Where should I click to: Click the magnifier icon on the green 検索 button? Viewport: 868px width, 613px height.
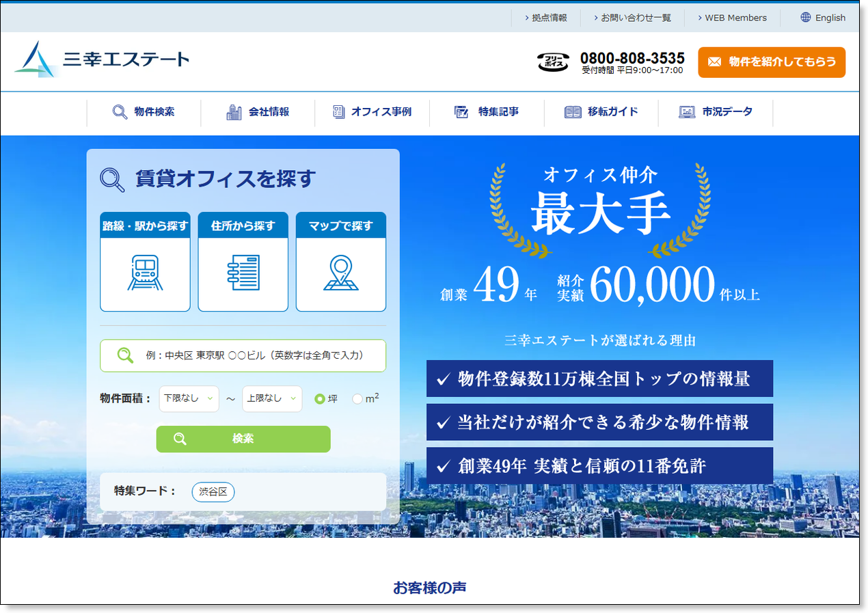[x=180, y=439]
